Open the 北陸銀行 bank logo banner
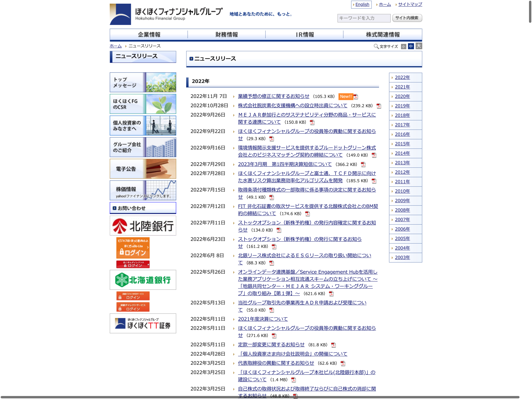This screenshot has width=532, height=399. [143, 226]
